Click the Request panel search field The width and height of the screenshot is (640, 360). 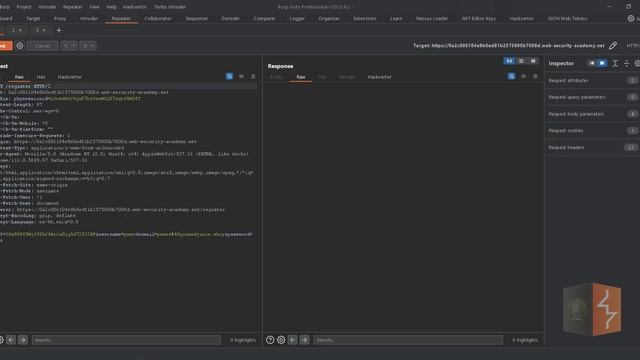point(126,340)
